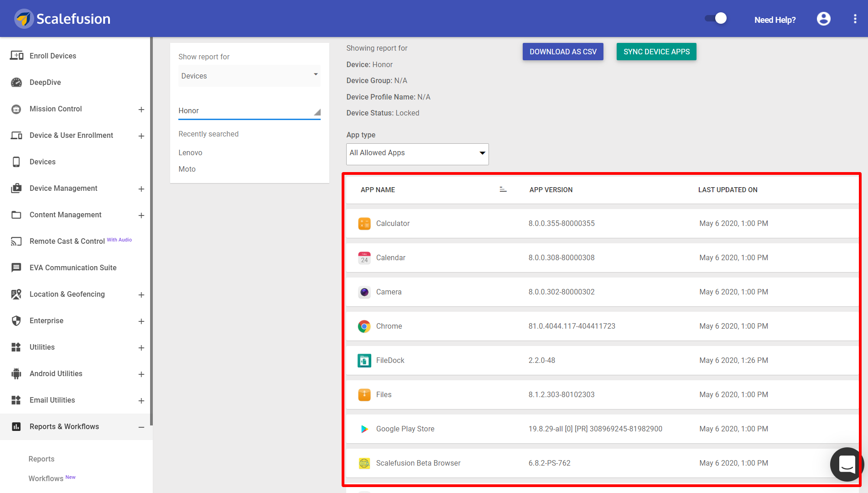The width and height of the screenshot is (868, 493).
Task: Click the Files app icon
Action: tap(364, 395)
